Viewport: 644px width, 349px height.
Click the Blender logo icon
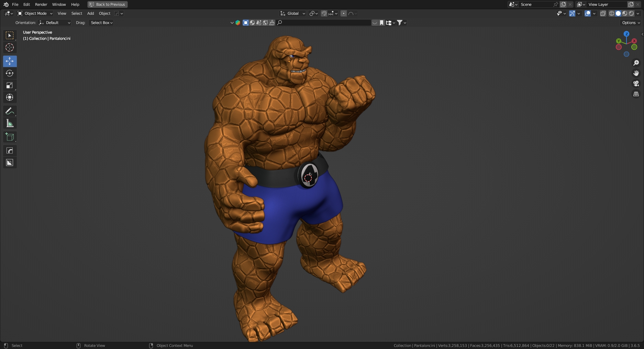point(6,4)
